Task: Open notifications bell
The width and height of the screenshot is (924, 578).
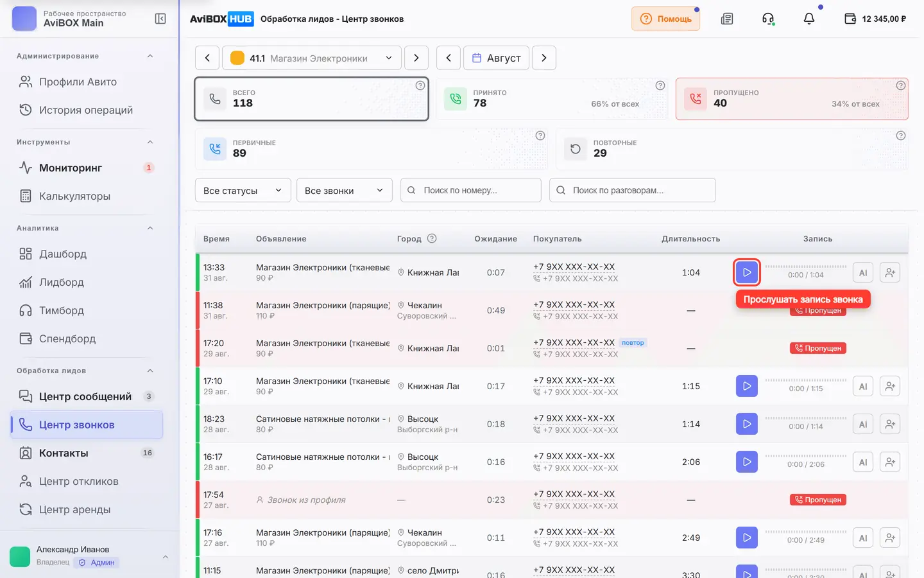Action: click(809, 19)
